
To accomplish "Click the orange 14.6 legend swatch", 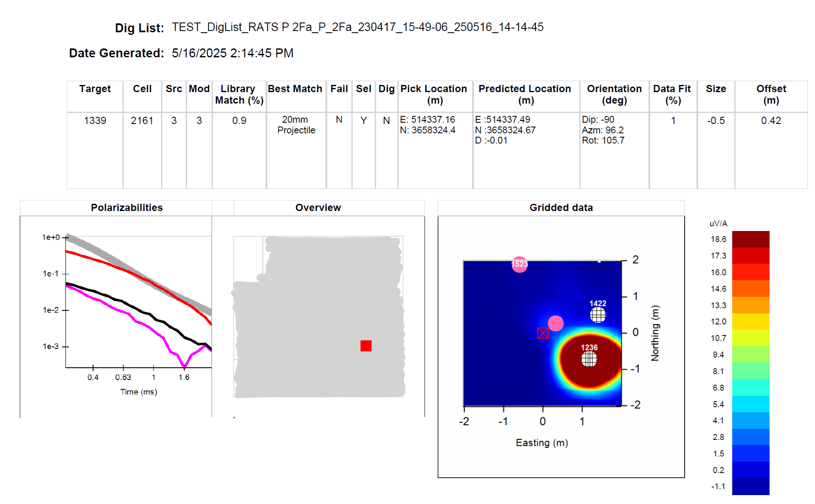I will click(750, 289).
